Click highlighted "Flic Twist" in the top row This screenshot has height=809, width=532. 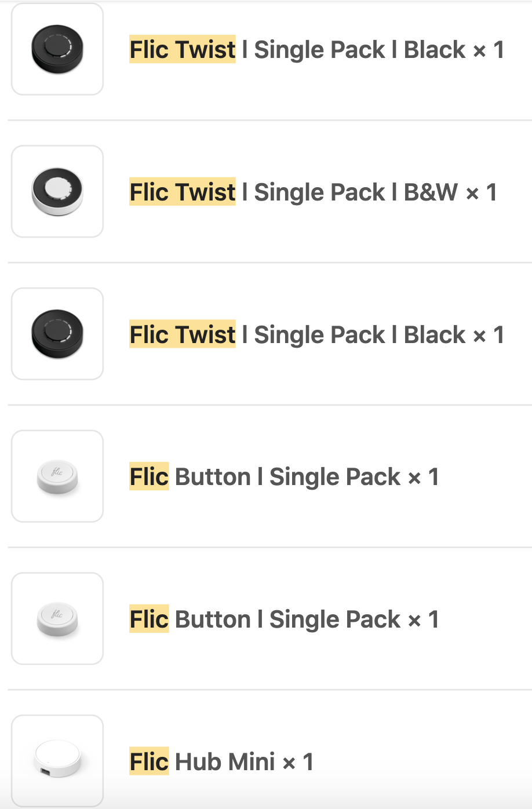(x=183, y=50)
